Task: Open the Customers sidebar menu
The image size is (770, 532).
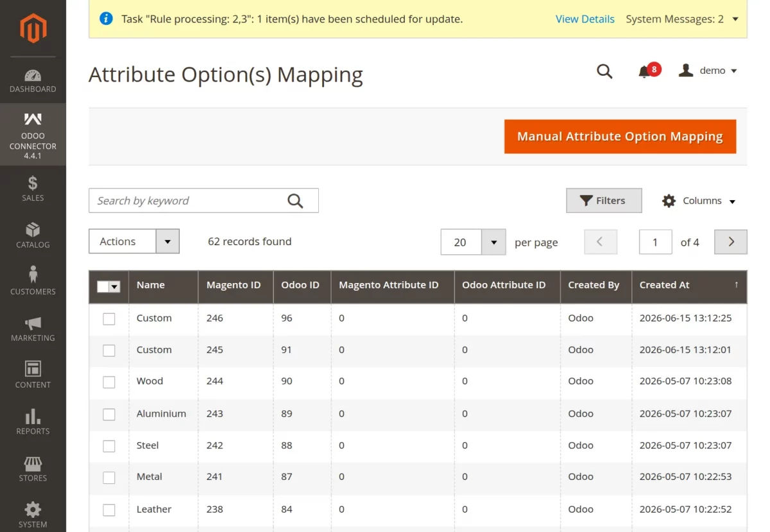Action: point(33,282)
